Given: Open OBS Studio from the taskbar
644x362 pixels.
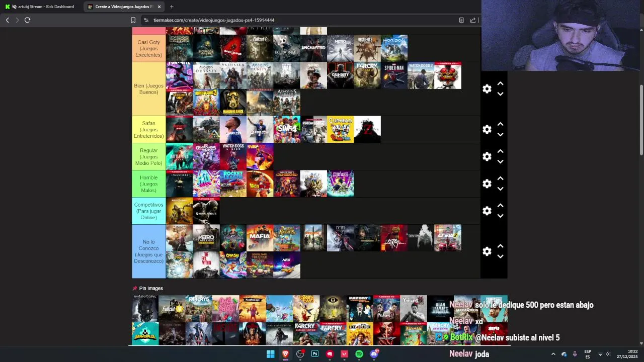Looking at the screenshot, I should pos(300,354).
